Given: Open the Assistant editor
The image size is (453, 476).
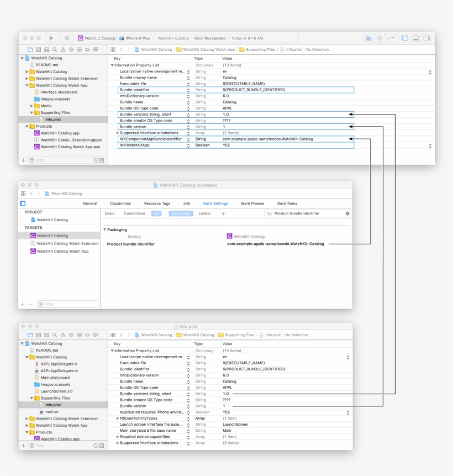Looking at the screenshot, I should click(x=380, y=38).
